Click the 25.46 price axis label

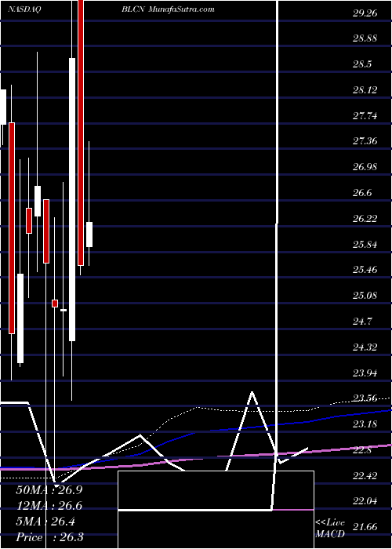[365, 271]
